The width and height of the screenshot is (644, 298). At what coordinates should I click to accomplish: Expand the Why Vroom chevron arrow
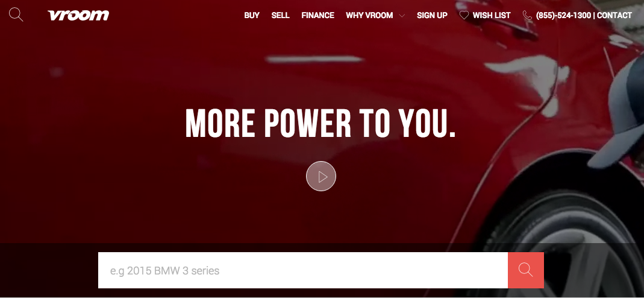tap(402, 16)
